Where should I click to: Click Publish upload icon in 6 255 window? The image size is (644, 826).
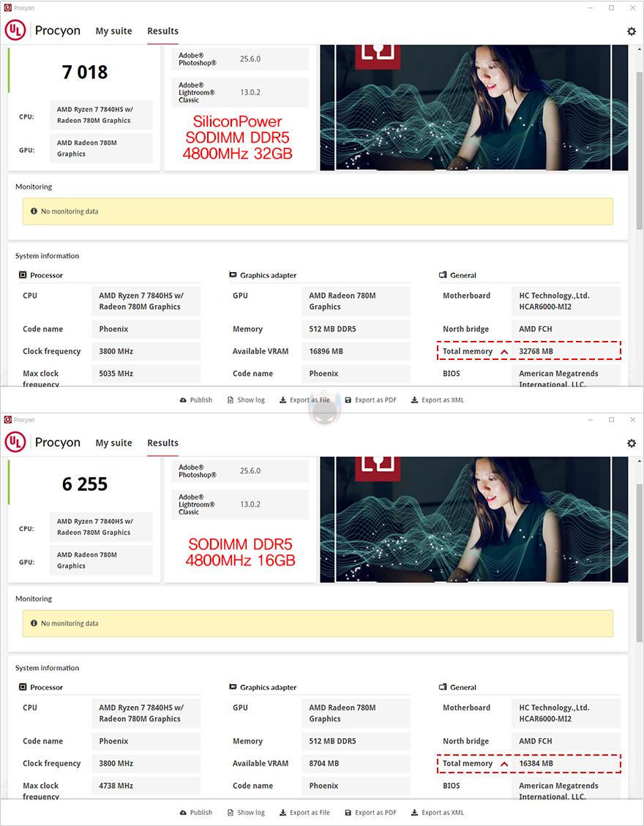(183, 813)
